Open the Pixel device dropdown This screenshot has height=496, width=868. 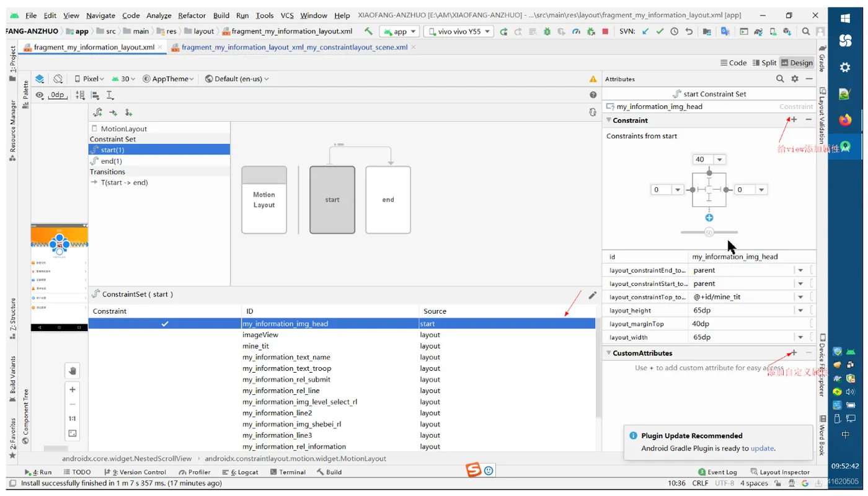click(91, 79)
